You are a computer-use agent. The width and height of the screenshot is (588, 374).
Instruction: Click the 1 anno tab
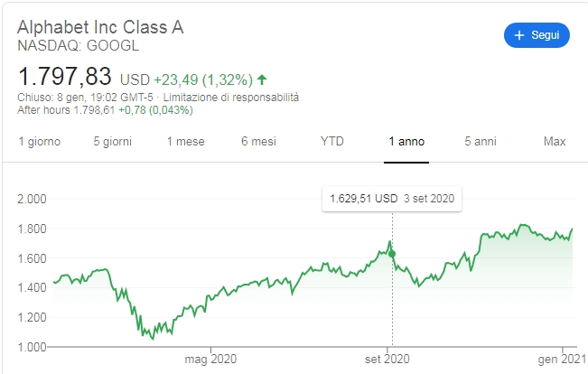pos(406,142)
